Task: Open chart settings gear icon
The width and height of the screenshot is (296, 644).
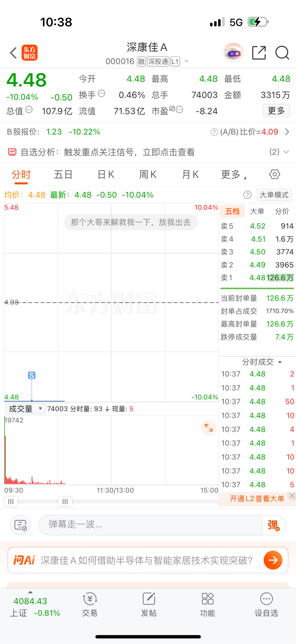Action: tap(274, 174)
